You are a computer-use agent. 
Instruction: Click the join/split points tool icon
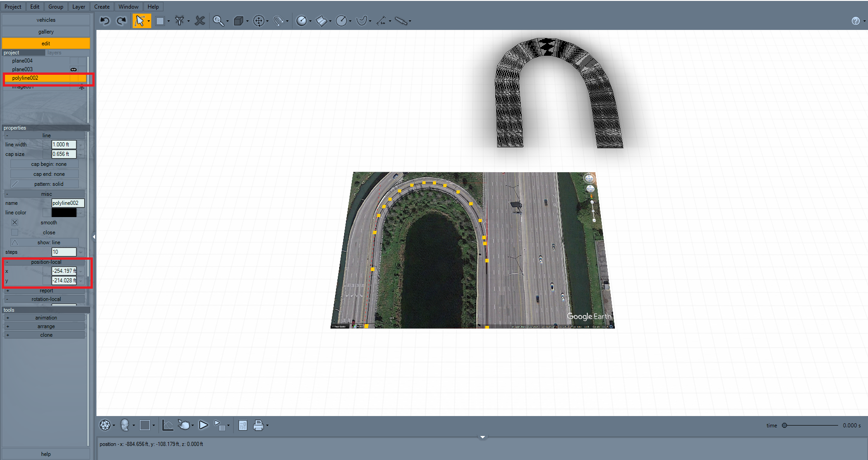click(180, 21)
